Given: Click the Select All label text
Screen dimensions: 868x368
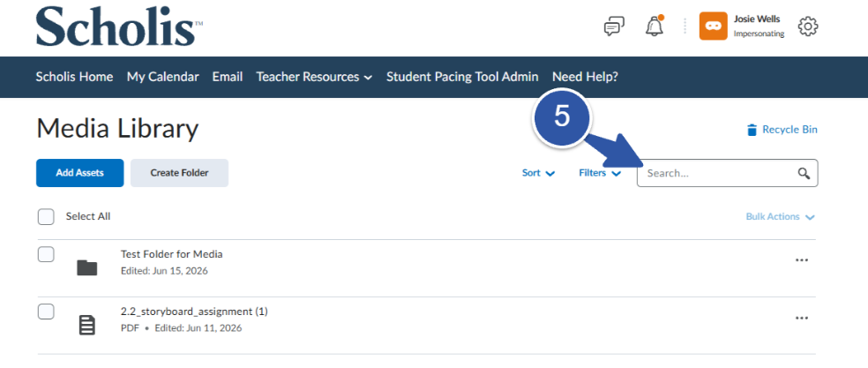Looking at the screenshot, I should coord(88,217).
